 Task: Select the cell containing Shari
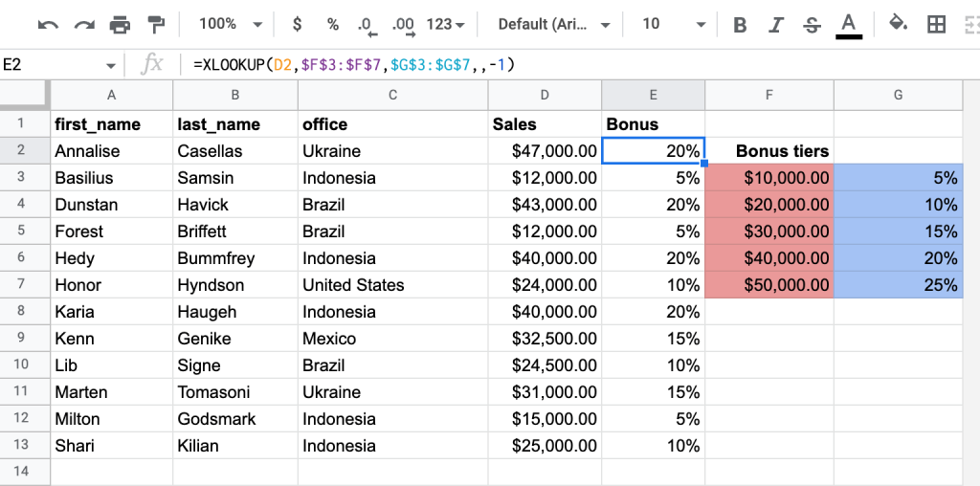(111, 446)
